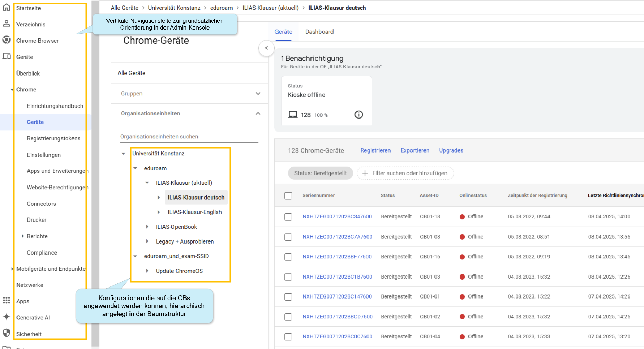Open Connectors in sidebar menu
Image resolution: width=644 pixels, height=349 pixels.
(41, 204)
